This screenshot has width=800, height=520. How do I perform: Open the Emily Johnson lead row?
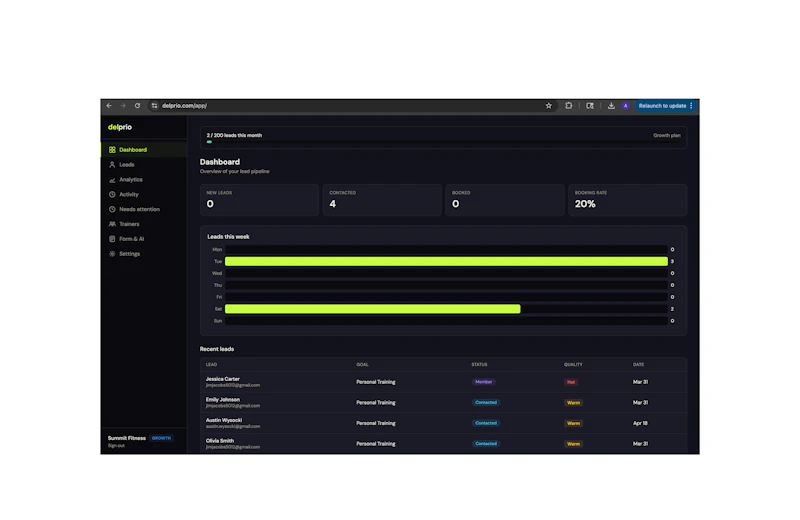[443, 403]
